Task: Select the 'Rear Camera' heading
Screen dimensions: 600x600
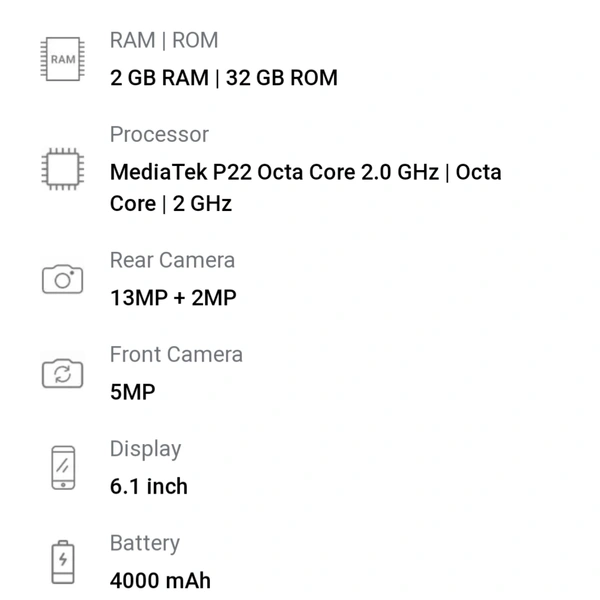Action: [172, 260]
